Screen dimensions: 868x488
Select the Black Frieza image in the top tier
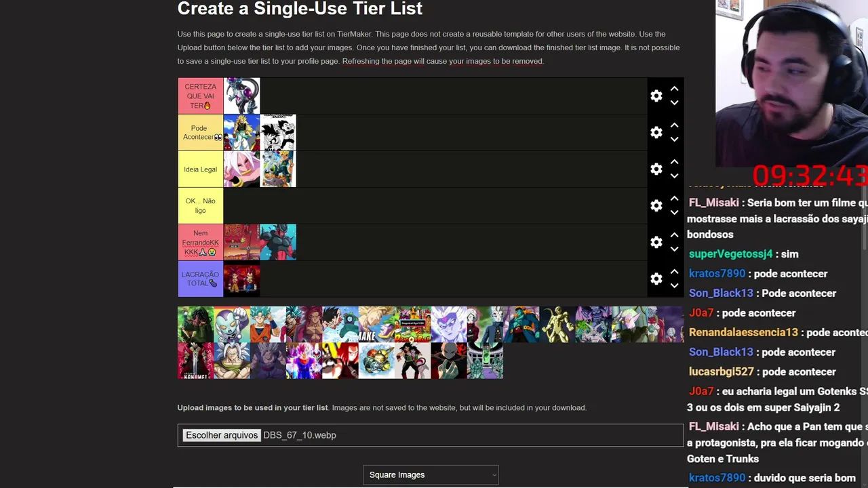[x=242, y=96]
